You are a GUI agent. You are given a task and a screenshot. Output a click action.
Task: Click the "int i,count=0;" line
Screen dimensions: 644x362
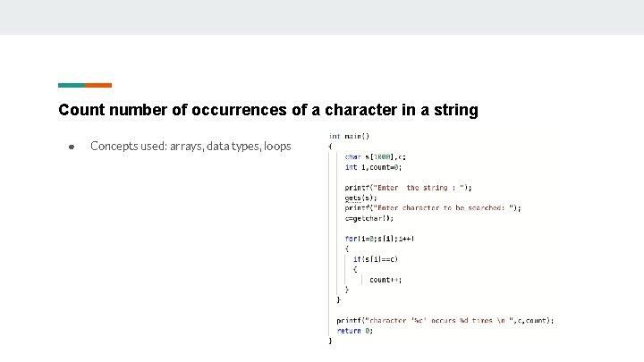[373, 166]
